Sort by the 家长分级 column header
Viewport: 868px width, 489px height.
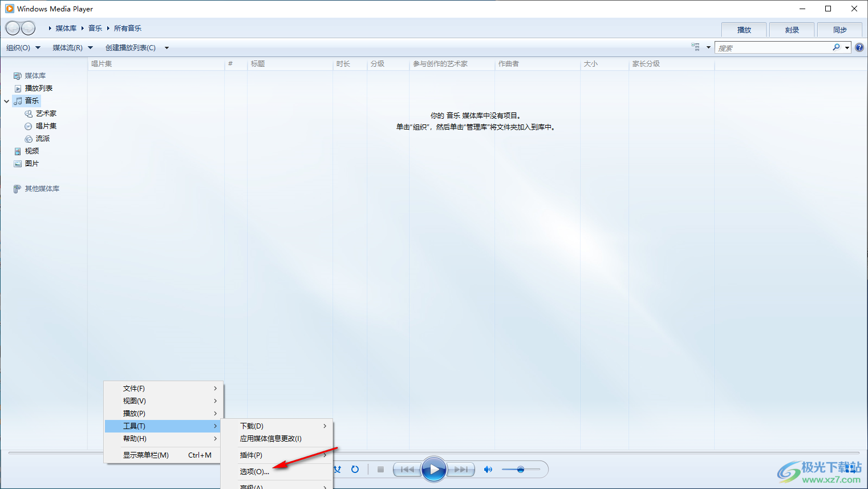pyautogui.click(x=671, y=64)
